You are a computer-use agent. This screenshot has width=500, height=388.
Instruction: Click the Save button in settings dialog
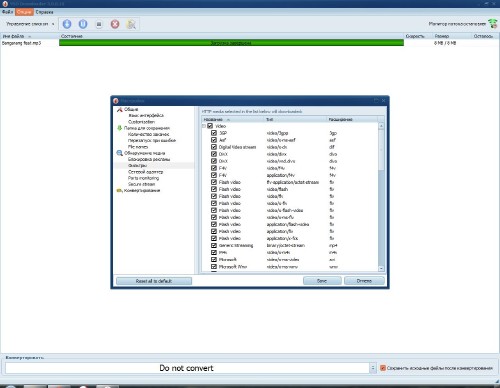[x=322, y=281]
